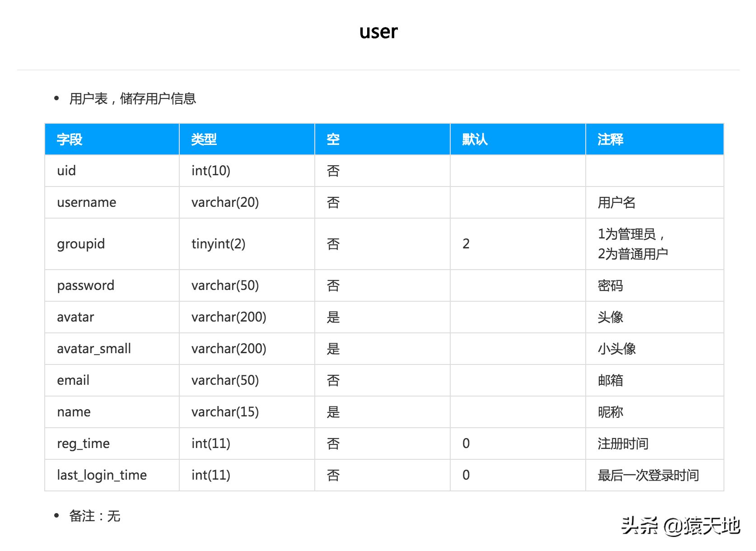Click '是' in the avatar_small row
The image size is (756, 551).
coord(333,349)
